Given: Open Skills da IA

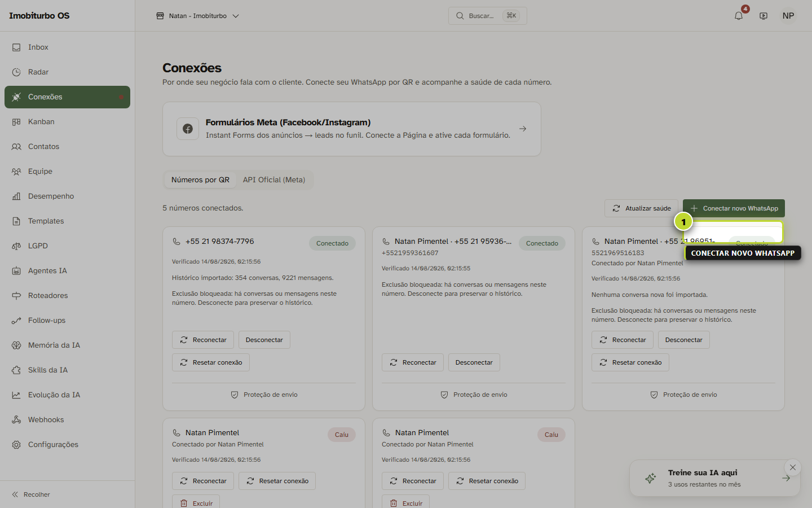Looking at the screenshot, I should [x=67, y=370].
